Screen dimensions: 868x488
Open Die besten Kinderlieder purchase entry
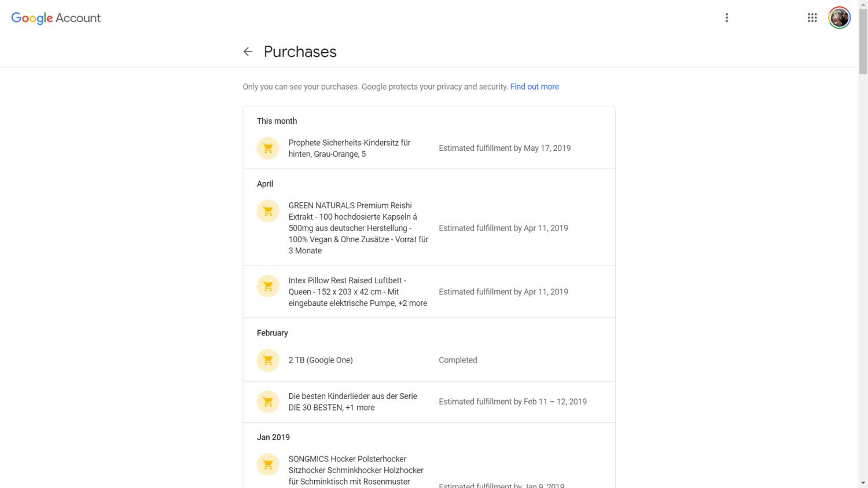coord(352,401)
